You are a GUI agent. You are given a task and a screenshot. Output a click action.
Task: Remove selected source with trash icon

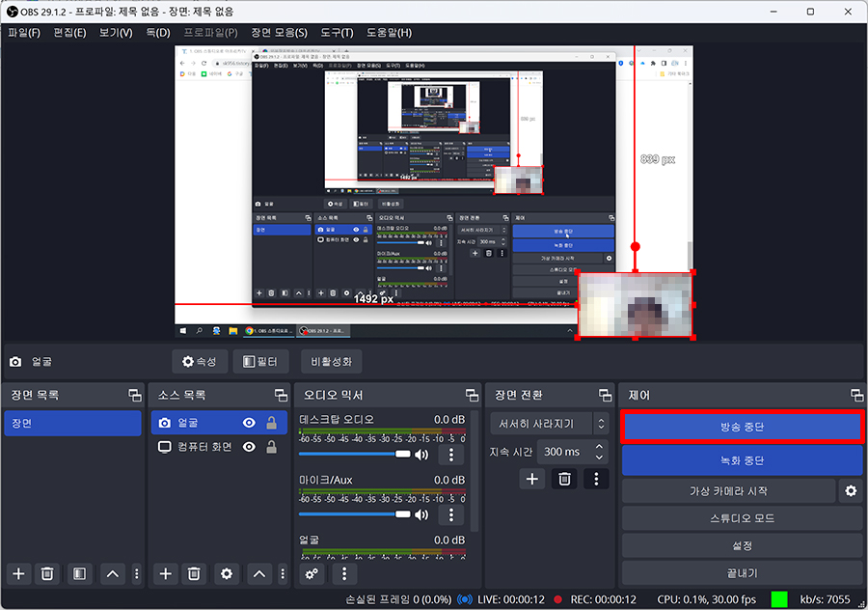[x=194, y=574]
